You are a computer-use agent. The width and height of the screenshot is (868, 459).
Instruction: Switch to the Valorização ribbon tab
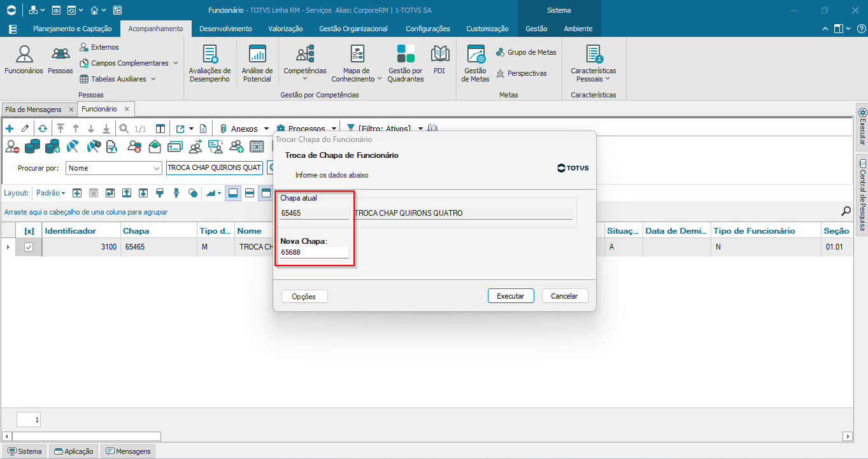point(285,29)
